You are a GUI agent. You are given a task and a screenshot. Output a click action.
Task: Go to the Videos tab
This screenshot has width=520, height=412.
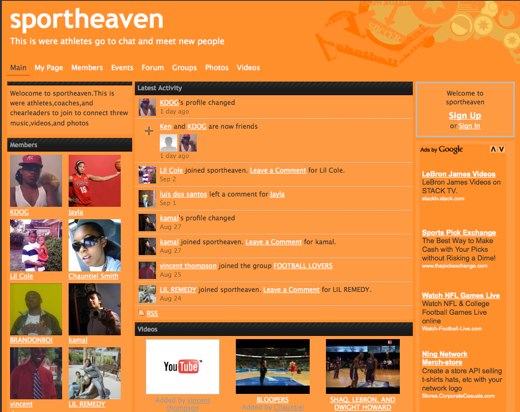(248, 68)
